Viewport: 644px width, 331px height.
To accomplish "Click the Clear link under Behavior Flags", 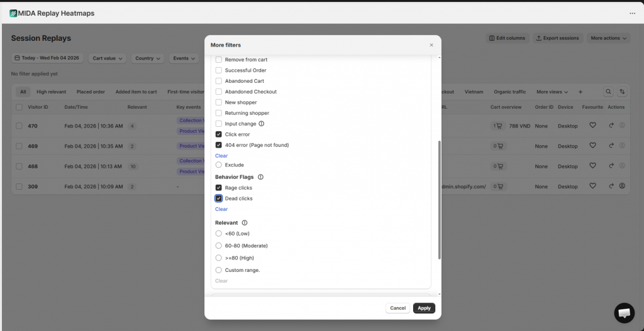I will point(221,209).
